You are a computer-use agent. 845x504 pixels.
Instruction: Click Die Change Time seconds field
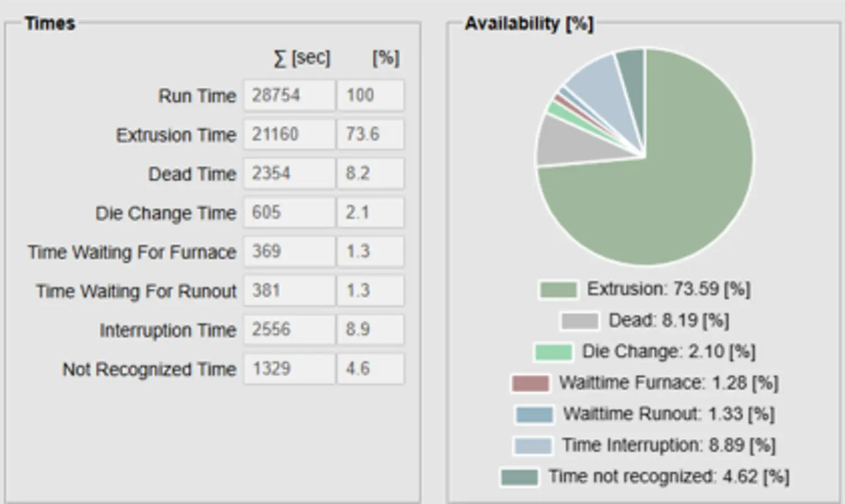(289, 212)
